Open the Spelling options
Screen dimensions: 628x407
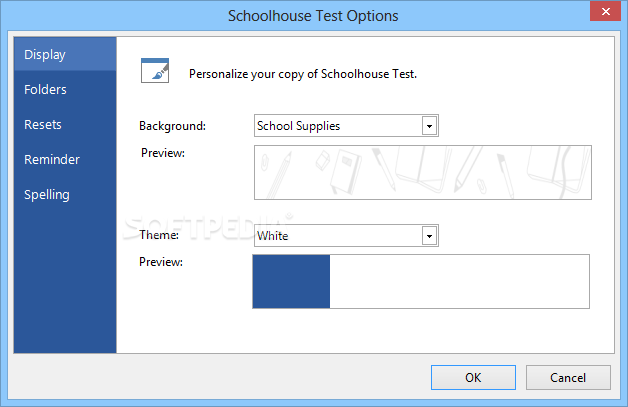tap(65, 195)
